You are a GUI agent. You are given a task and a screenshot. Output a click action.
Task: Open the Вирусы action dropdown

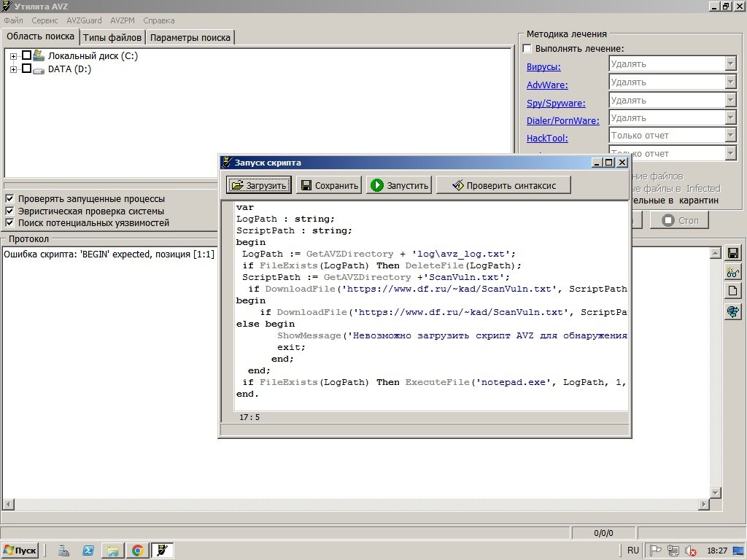730,64
